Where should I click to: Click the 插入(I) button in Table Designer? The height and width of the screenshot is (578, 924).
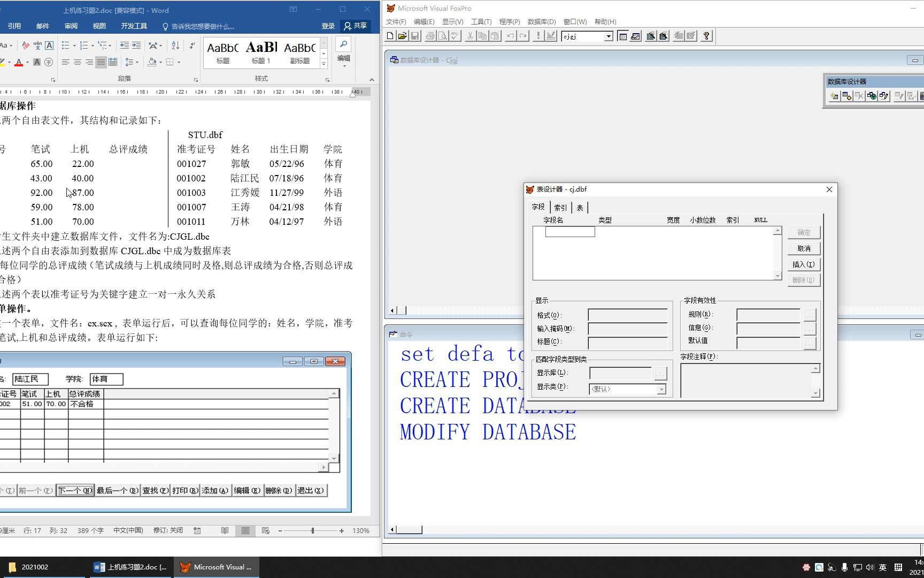(804, 264)
